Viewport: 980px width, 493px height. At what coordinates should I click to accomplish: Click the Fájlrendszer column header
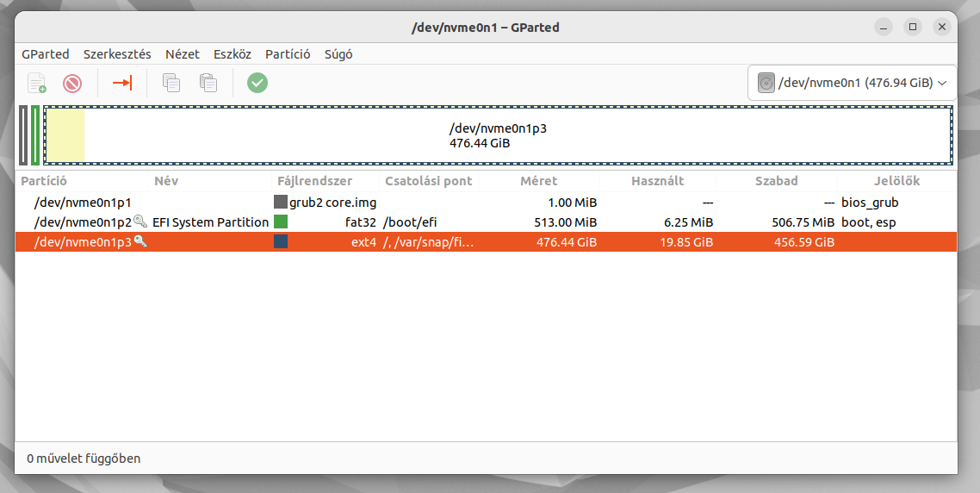pyautogui.click(x=326, y=181)
